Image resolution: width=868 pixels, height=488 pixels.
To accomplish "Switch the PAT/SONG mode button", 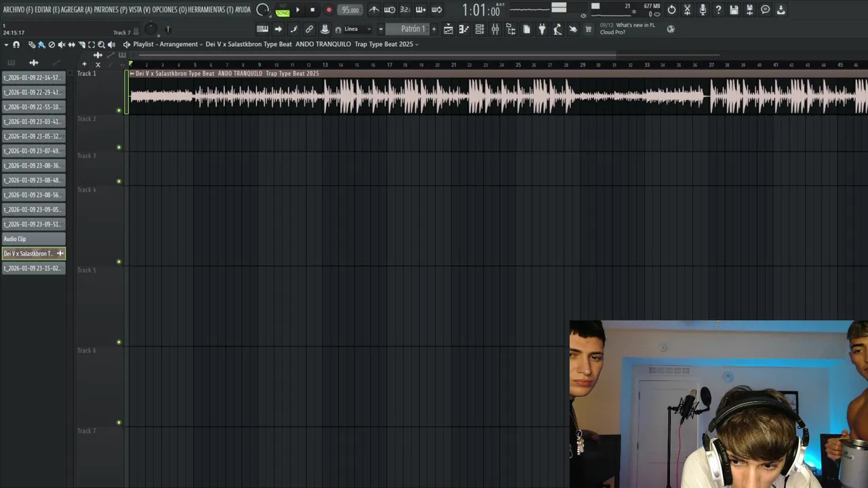I will tap(283, 10).
